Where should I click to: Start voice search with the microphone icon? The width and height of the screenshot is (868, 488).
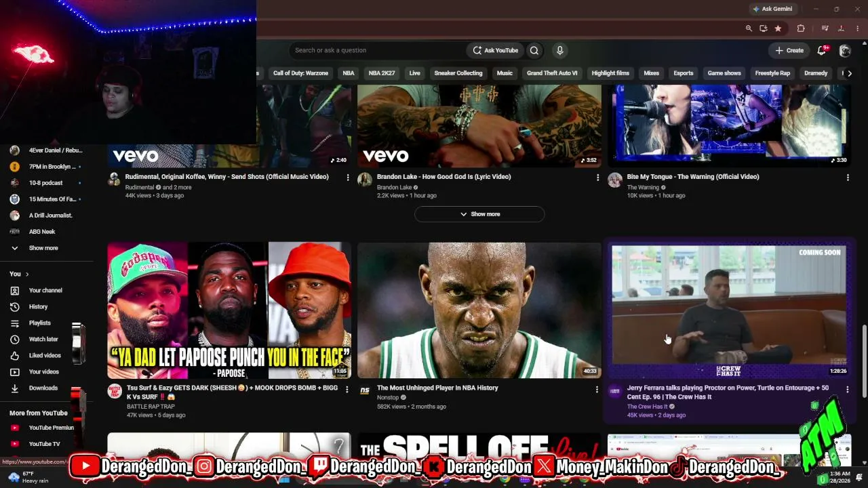pos(559,50)
